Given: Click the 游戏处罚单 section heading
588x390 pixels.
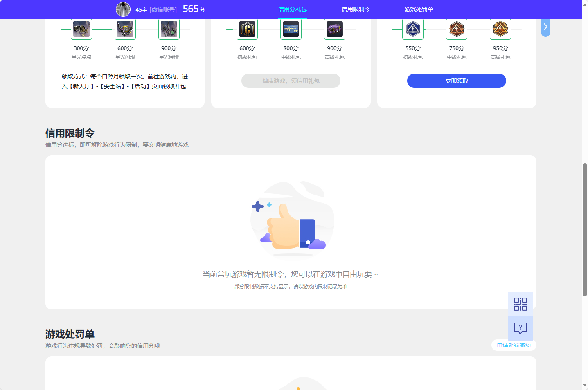Looking at the screenshot, I should pos(70,334).
